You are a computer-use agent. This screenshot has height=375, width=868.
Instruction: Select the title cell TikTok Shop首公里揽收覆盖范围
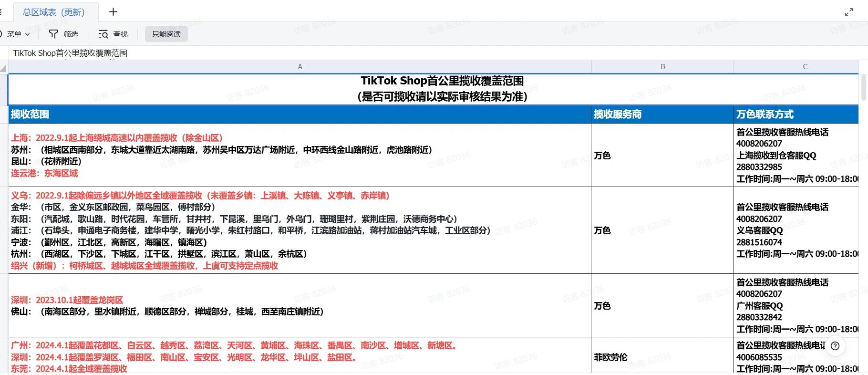coord(433,89)
